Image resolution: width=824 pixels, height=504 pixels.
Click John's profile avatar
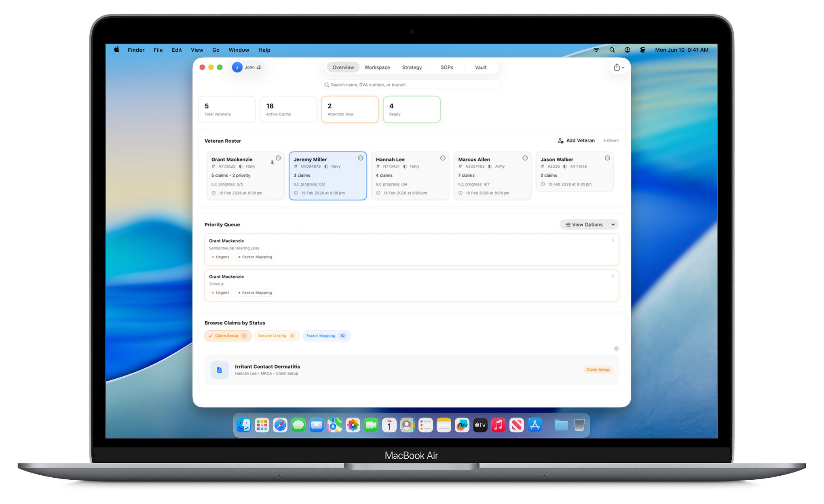pyautogui.click(x=237, y=67)
